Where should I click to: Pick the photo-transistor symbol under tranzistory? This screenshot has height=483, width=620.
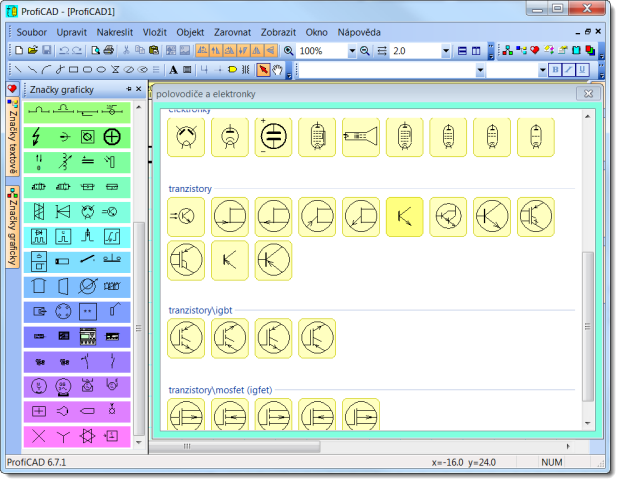click(186, 217)
